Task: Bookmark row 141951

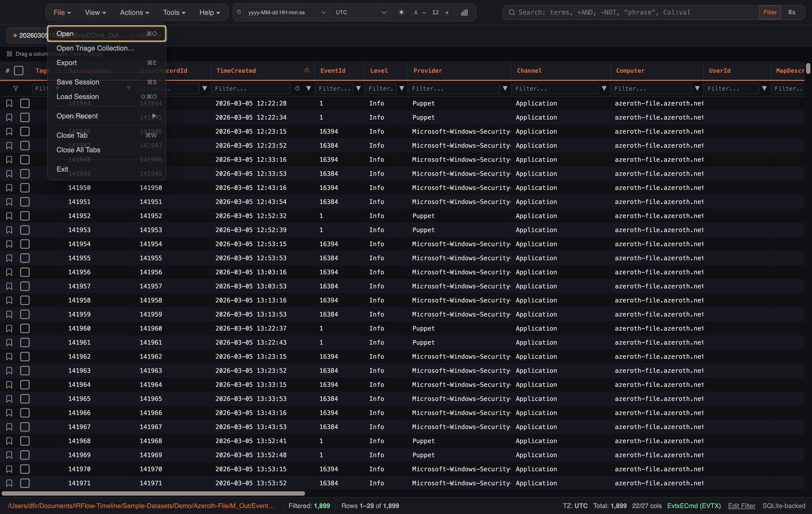Action: click(9, 202)
